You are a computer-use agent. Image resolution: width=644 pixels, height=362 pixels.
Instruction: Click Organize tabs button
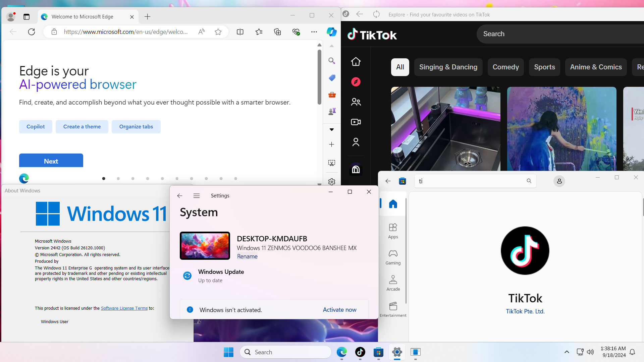pos(136,127)
